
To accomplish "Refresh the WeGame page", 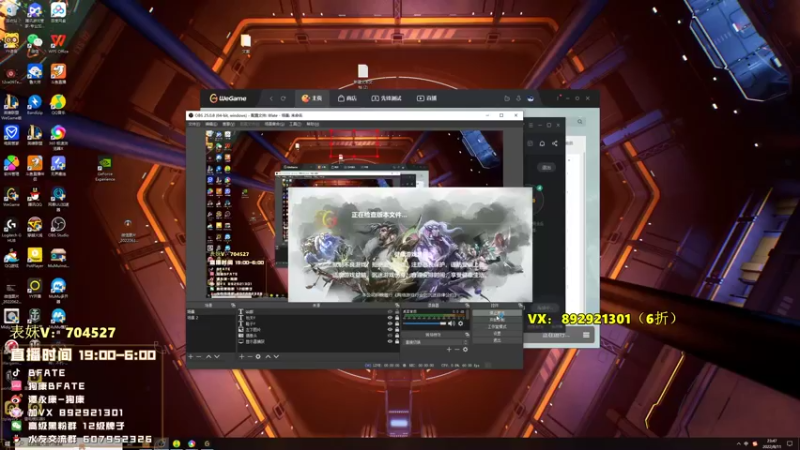I will click(283, 98).
